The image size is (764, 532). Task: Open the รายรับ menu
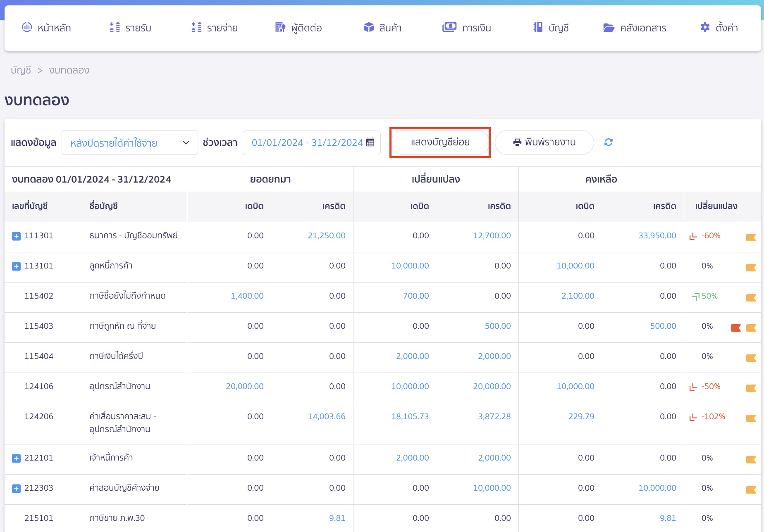(x=131, y=28)
